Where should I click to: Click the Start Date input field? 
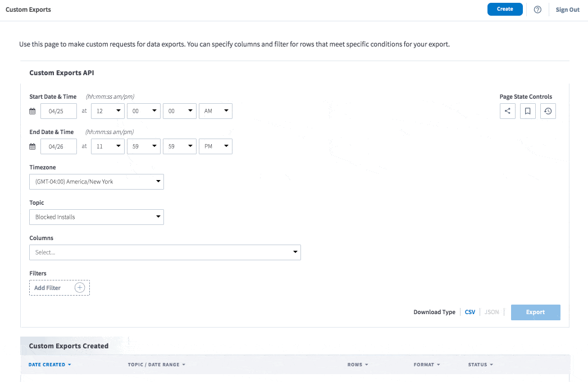pyautogui.click(x=58, y=111)
